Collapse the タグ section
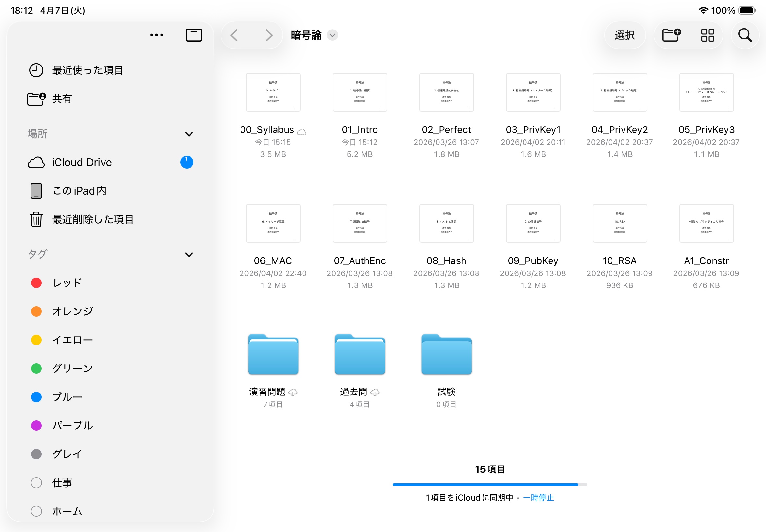 pyautogui.click(x=189, y=254)
